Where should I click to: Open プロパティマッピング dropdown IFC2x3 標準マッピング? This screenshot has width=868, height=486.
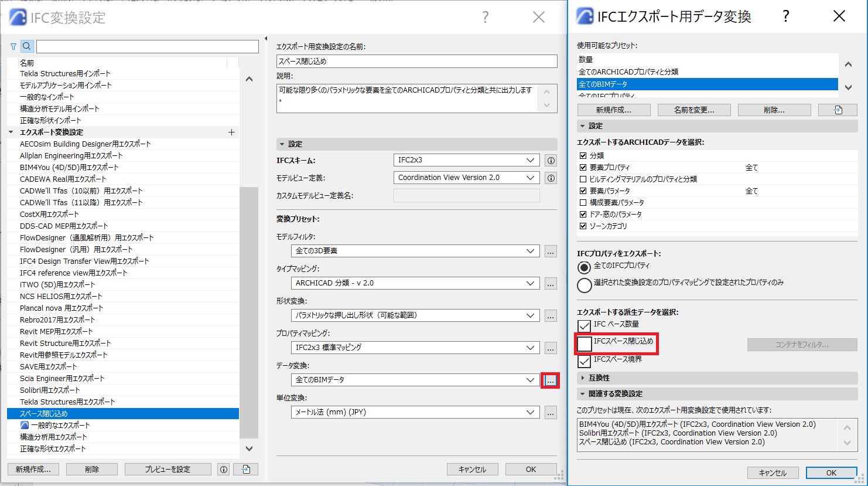[x=415, y=348]
